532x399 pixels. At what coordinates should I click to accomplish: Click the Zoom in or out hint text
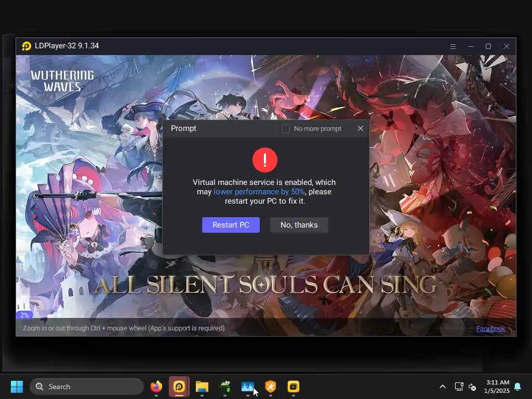[x=124, y=328]
